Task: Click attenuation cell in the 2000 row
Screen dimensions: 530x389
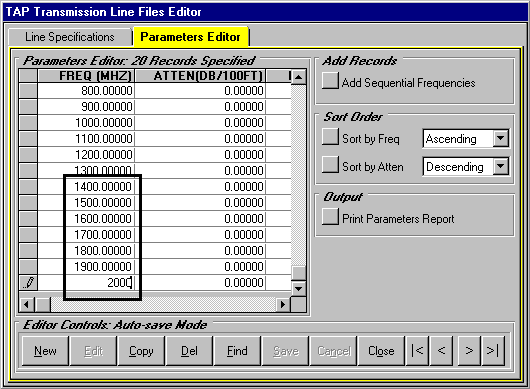Action: (200, 283)
